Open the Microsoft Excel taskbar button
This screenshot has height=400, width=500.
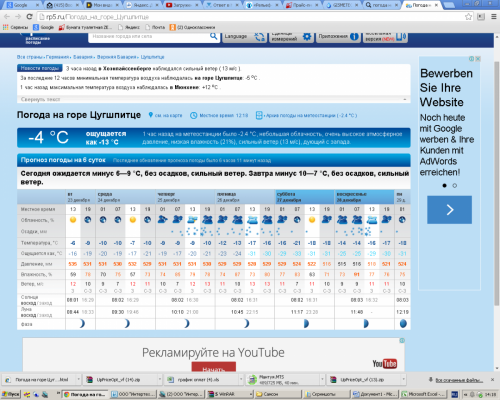tap(423, 394)
